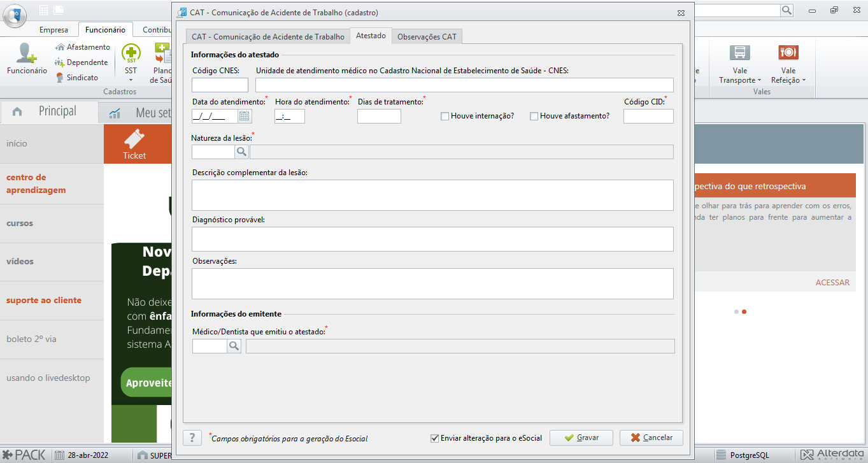Uncheck Enviar alteração para o eSocial
This screenshot has height=463, width=868.
pyautogui.click(x=435, y=438)
